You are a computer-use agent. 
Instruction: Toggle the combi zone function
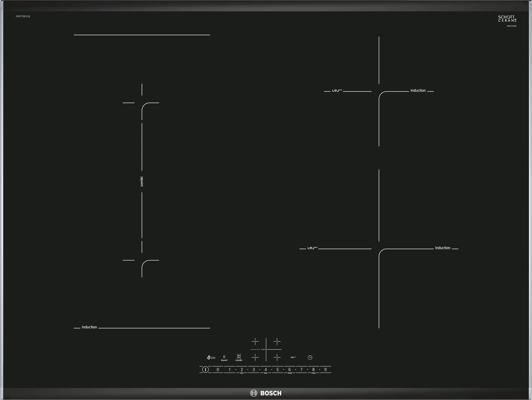(x=239, y=357)
